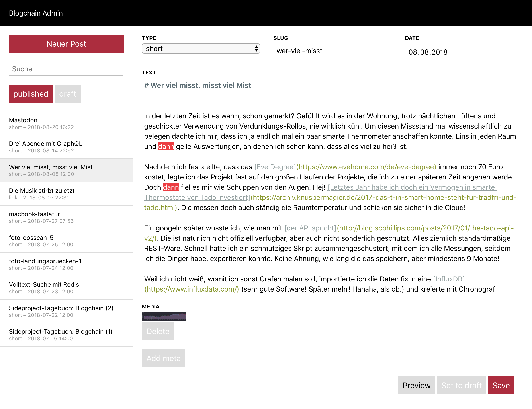The image size is (532, 409).
Task: Open the type dropdown showing short
Action: tap(201, 49)
